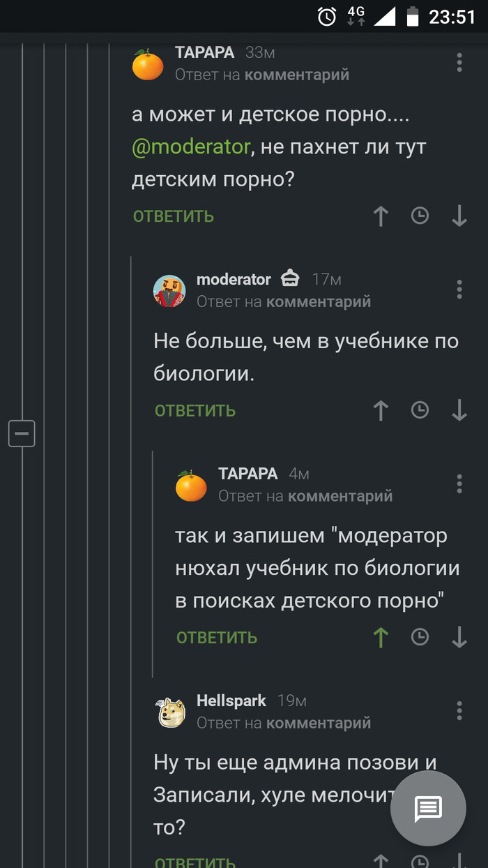The width and height of the screenshot is (488, 868).
Task: Open the moderator's profile avatar
Action: point(169,290)
